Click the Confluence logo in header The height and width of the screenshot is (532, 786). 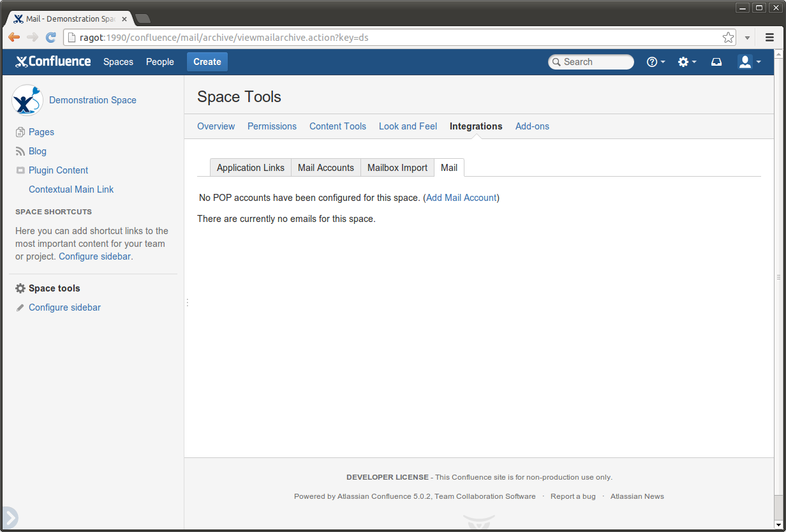(53, 62)
